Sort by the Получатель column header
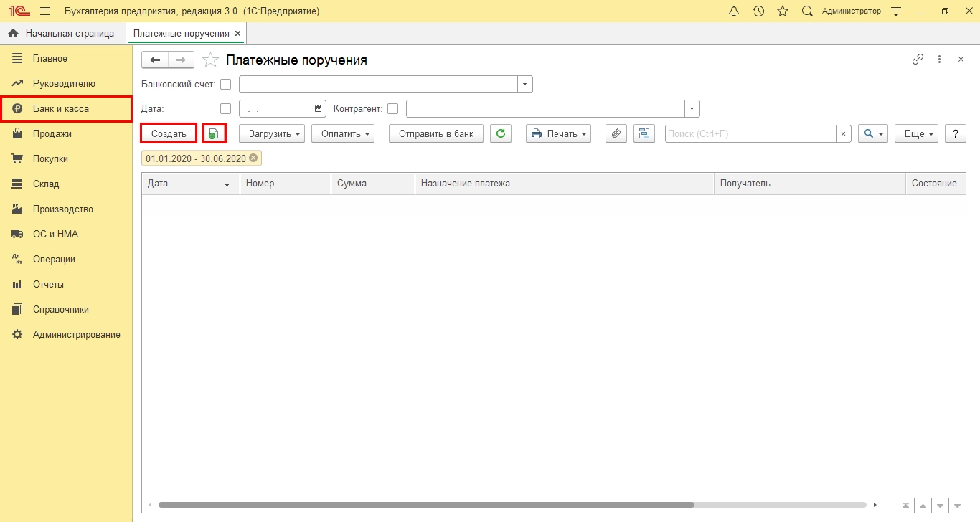The image size is (980, 522). click(x=810, y=184)
